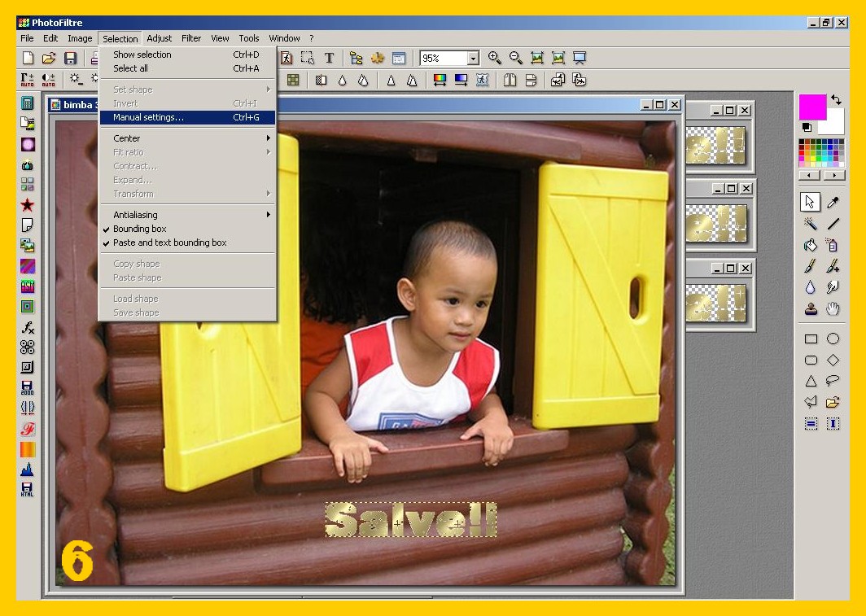Viewport: 866px width, 616px height.
Task: Open the Filter menu
Action: click(191, 38)
